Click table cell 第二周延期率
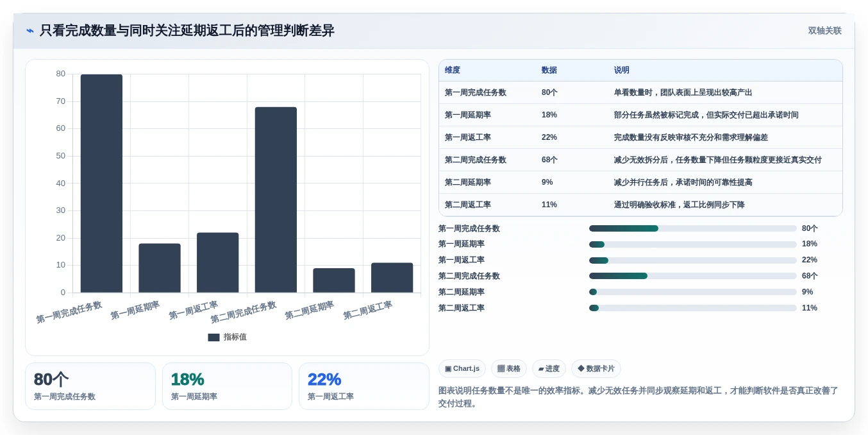 coord(468,182)
